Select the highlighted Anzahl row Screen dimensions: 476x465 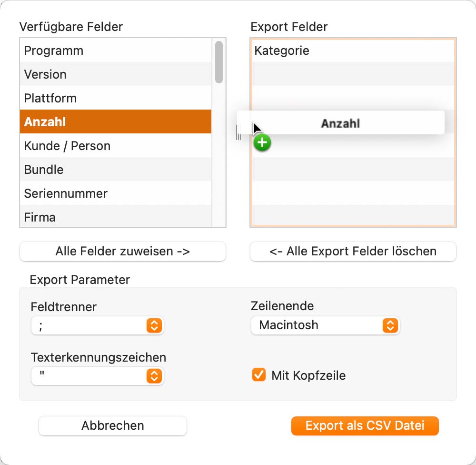click(116, 121)
